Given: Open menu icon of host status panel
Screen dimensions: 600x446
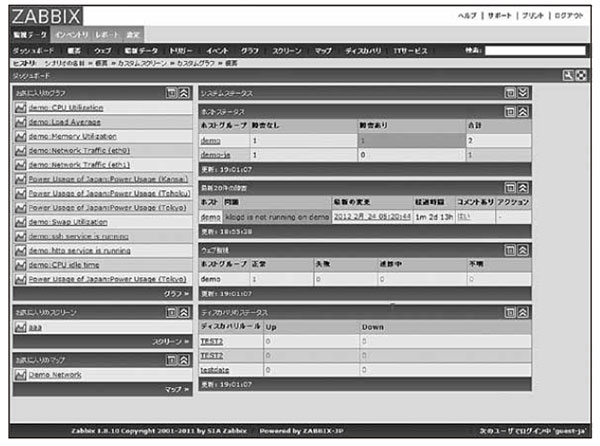Looking at the screenshot, I should [510, 112].
